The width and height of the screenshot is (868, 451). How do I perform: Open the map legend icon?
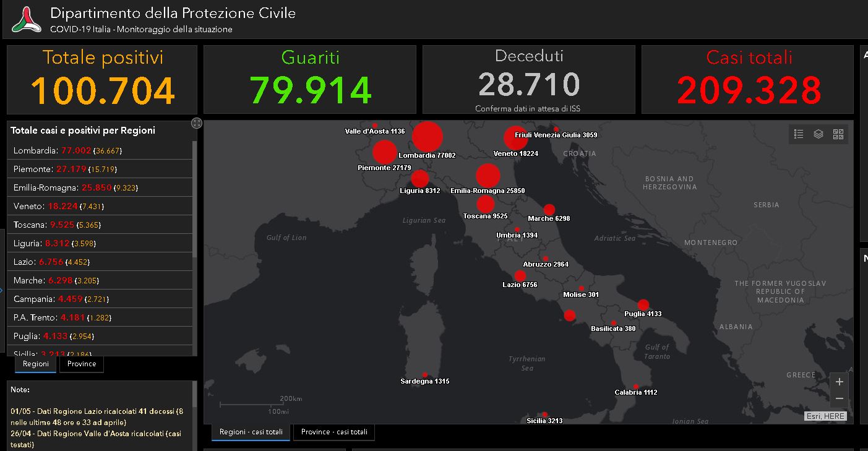coord(799,134)
